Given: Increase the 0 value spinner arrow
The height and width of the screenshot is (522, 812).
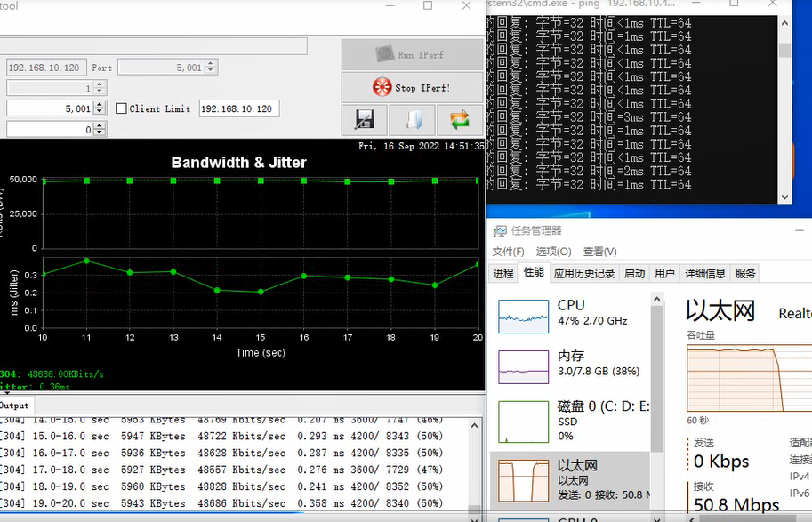Looking at the screenshot, I should (x=100, y=126).
